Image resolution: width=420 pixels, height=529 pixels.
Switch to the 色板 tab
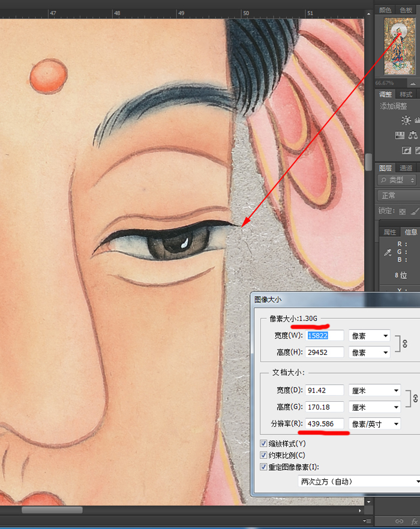click(x=406, y=10)
